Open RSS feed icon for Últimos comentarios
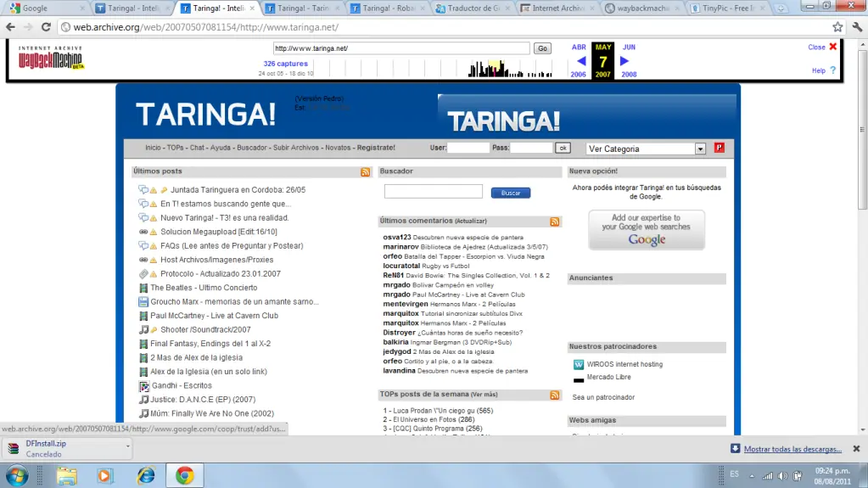 tap(555, 222)
